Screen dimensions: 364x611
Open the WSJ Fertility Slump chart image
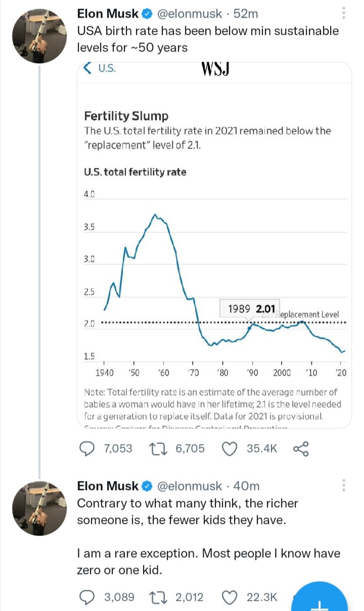214,245
